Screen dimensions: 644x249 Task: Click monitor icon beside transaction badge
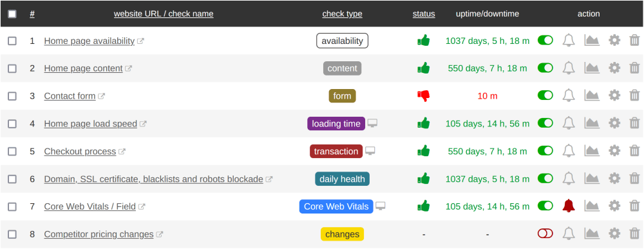[x=370, y=151]
